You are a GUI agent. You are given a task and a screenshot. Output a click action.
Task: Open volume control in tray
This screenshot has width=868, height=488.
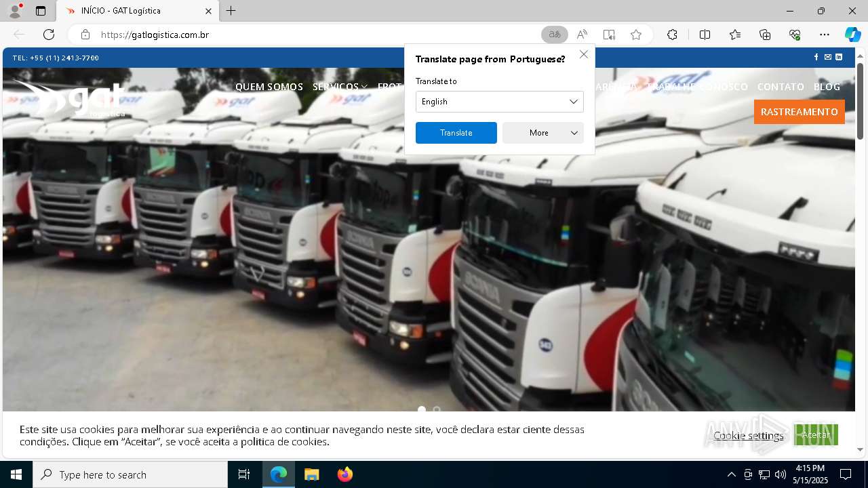[x=781, y=474]
